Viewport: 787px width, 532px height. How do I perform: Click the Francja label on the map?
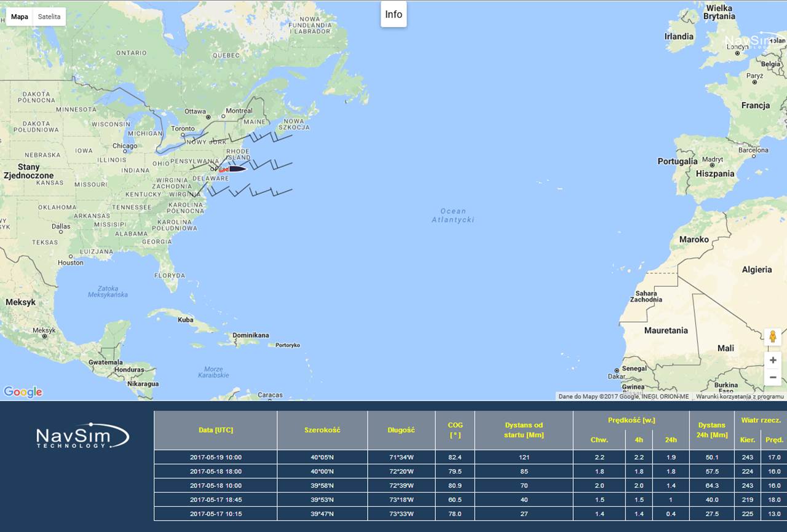[755, 106]
